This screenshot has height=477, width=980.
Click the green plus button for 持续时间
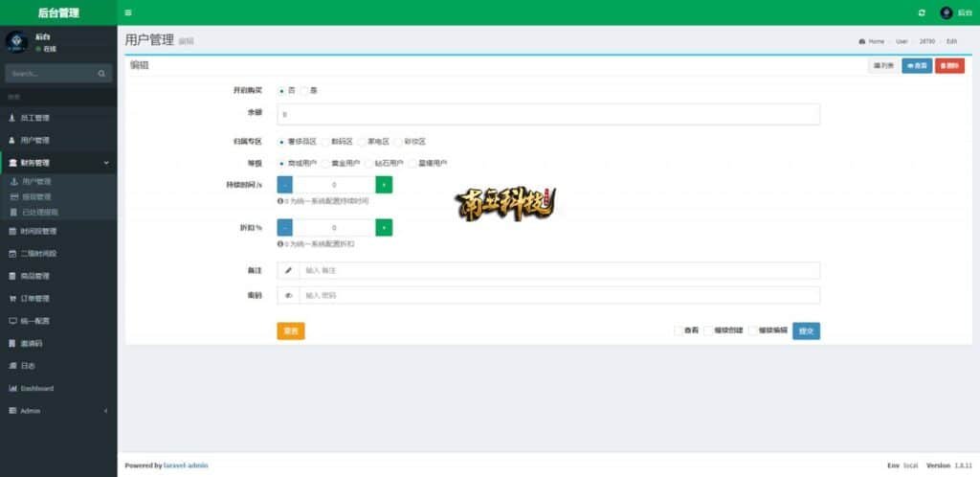384,185
